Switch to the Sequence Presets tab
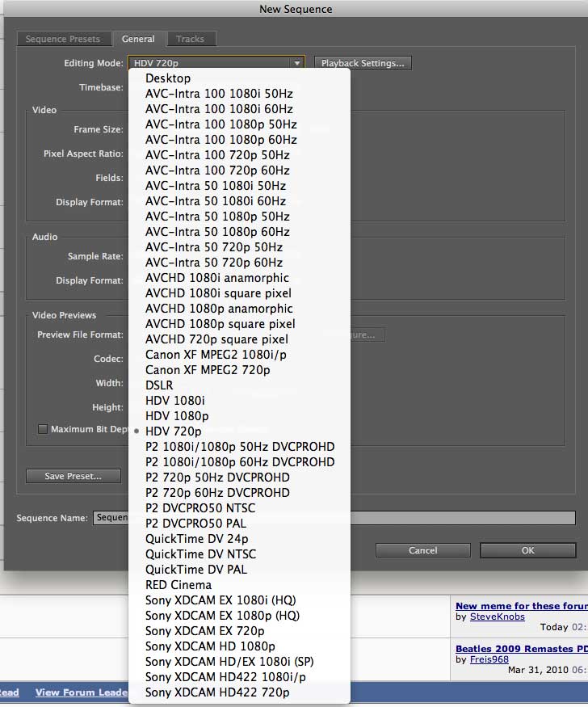Viewport: 588px width, 707px height. click(63, 39)
